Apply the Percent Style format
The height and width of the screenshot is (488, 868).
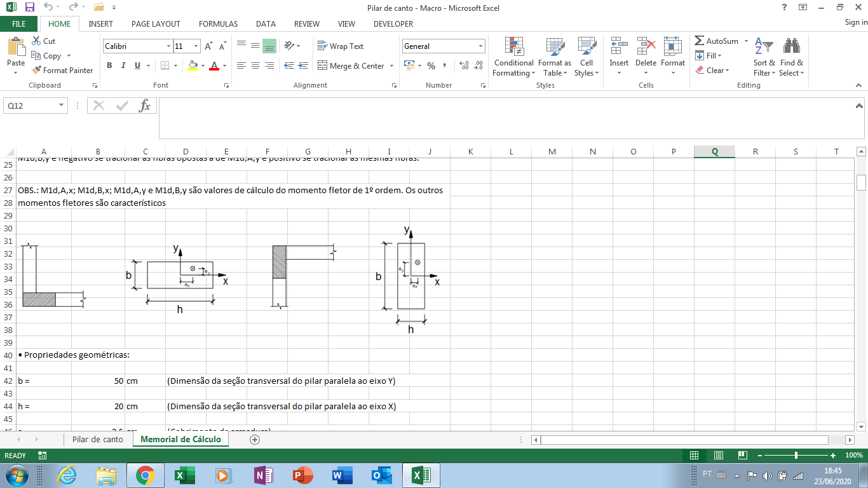(x=431, y=65)
